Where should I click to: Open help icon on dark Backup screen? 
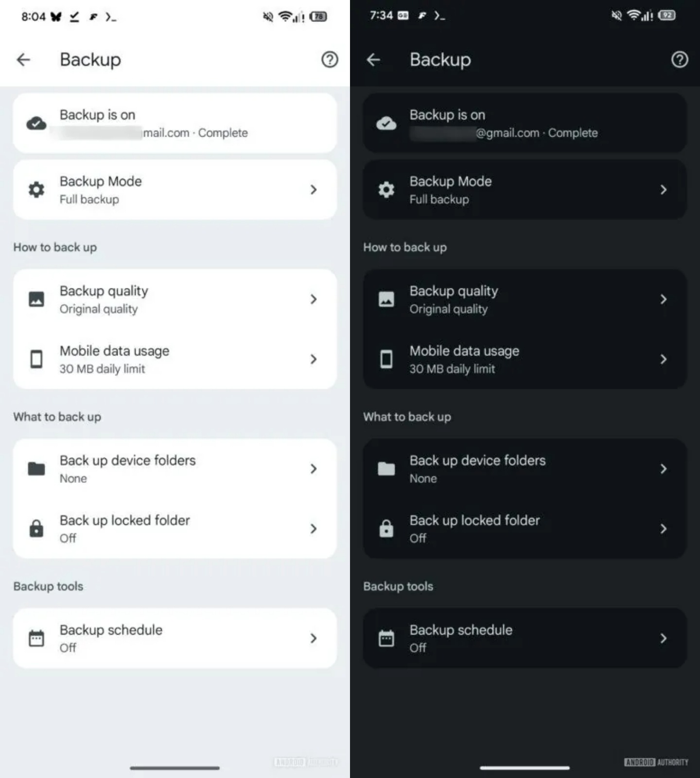680,60
